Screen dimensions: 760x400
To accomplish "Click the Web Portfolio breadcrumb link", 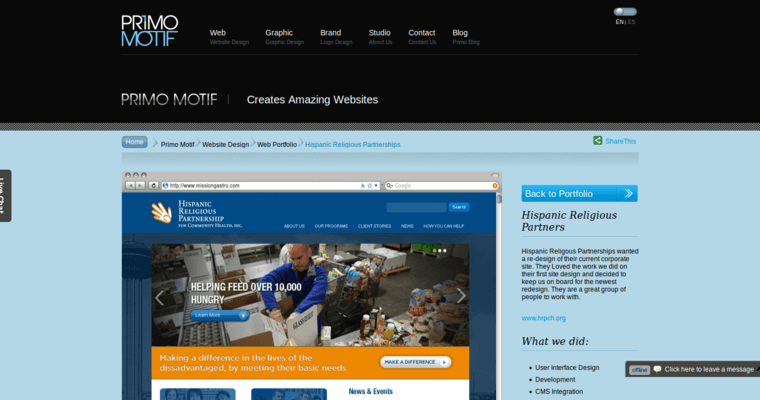I will pos(277,144).
